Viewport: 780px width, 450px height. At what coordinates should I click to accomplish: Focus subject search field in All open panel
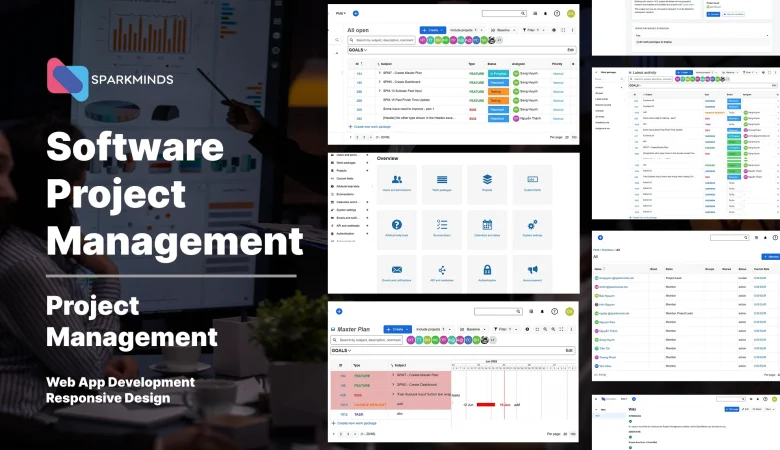point(381,40)
